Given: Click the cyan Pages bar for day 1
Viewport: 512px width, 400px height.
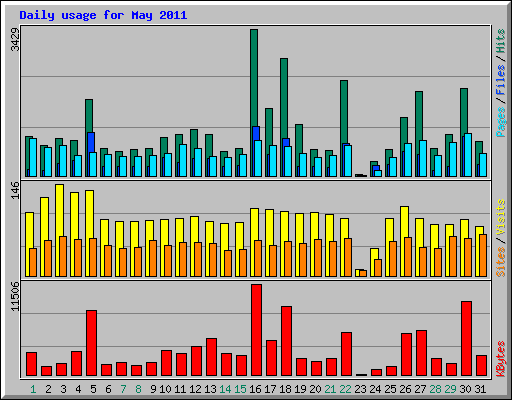Looking at the screenshot, I should [x=33, y=157].
